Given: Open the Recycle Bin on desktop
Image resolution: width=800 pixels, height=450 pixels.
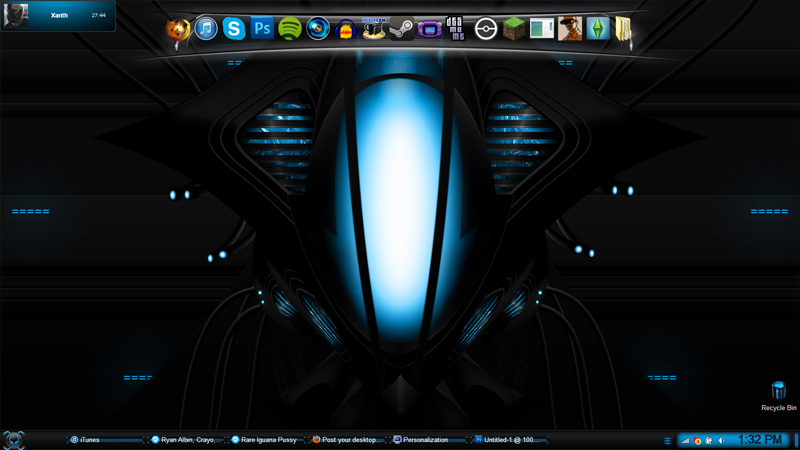Looking at the screenshot, I should point(778,394).
